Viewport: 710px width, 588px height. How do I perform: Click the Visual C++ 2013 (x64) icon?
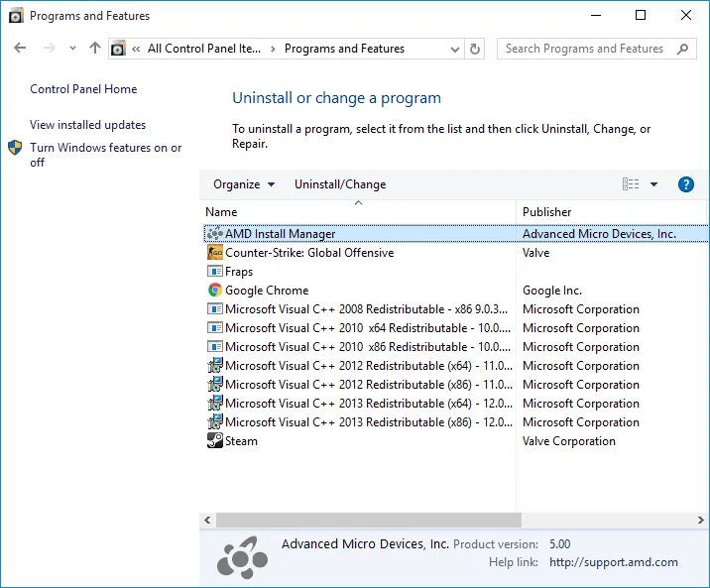[x=215, y=403]
